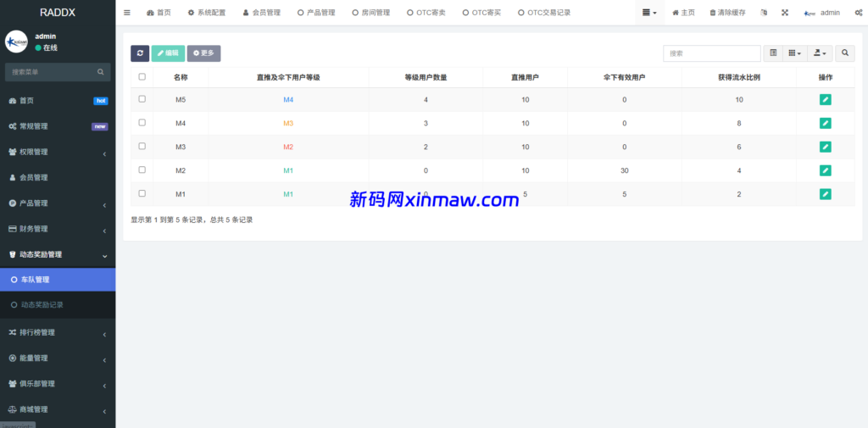Click the edit icon for row M2
Image resolution: width=868 pixels, height=428 pixels.
coord(826,170)
